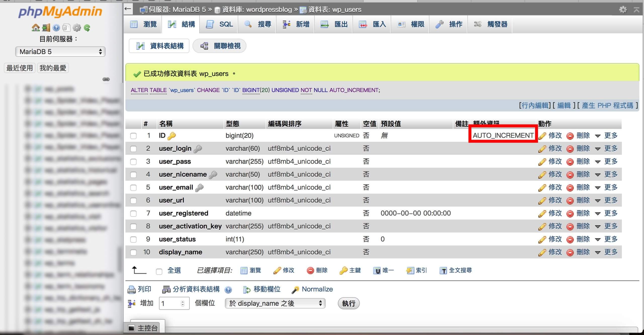Open the phpMyAdmin documentation help icon
This screenshot has width=644, height=335.
coord(56,28)
